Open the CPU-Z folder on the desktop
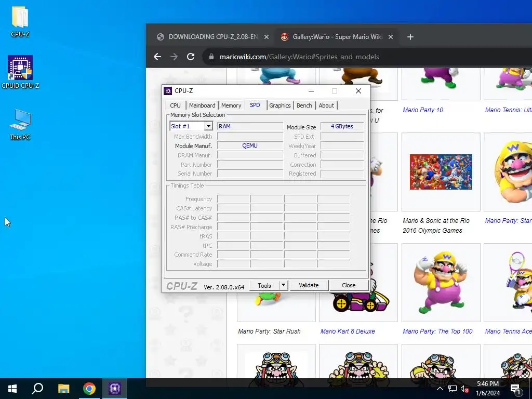The height and width of the screenshot is (399, 532). click(20, 21)
